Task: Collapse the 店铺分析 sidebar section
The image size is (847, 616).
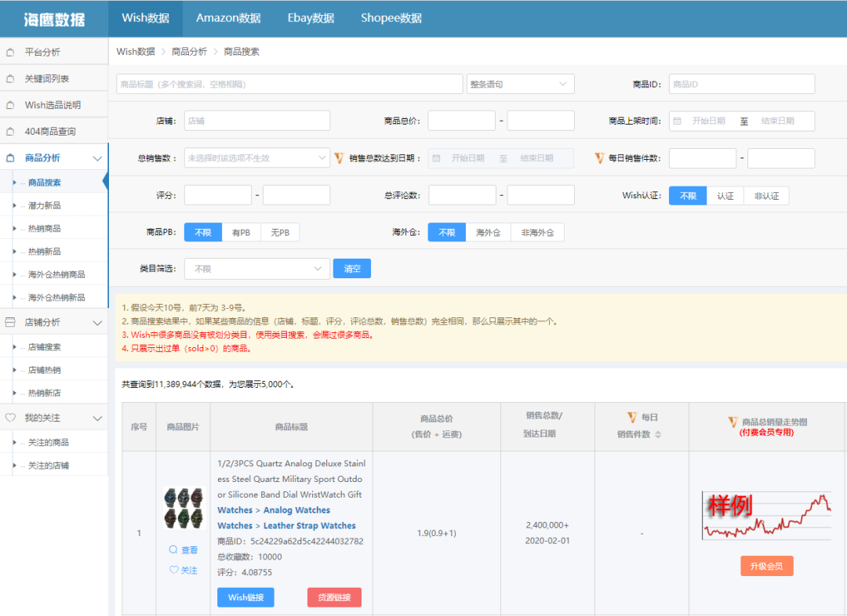Action: point(97,323)
